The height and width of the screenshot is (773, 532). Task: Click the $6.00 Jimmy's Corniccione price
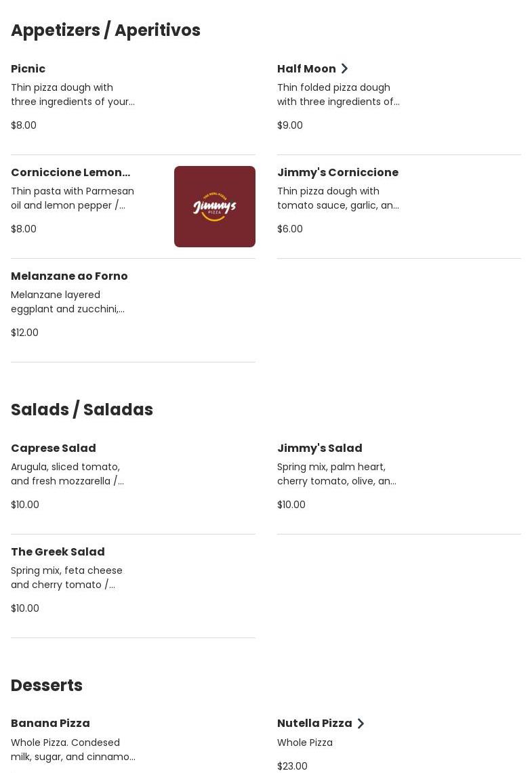pyautogui.click(x=290, y=229)
